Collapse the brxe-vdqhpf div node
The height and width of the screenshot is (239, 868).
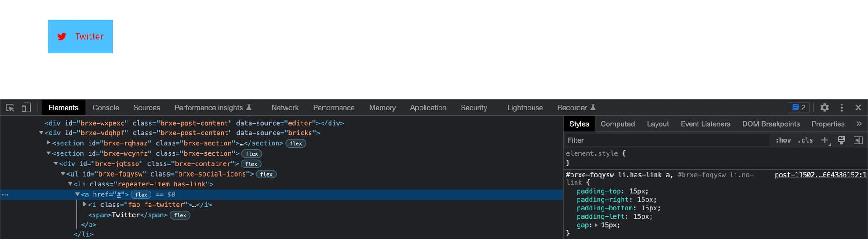tap(41, 133)
